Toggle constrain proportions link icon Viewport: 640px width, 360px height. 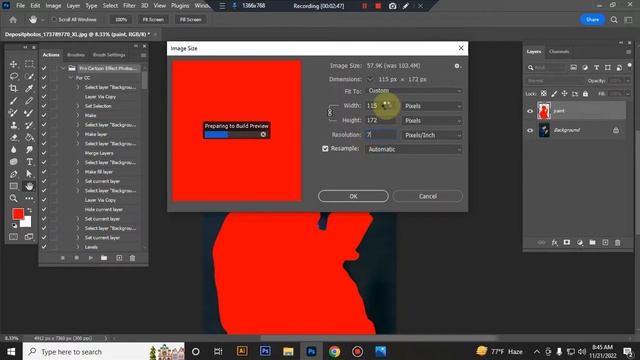pyautogui.click(x=330, y=113)
